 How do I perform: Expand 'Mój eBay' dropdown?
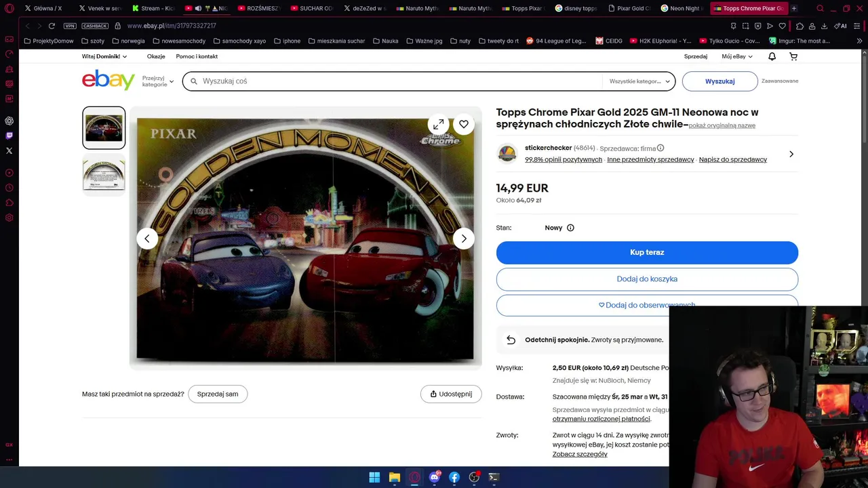pyautogui.click(x=737, y=56)
